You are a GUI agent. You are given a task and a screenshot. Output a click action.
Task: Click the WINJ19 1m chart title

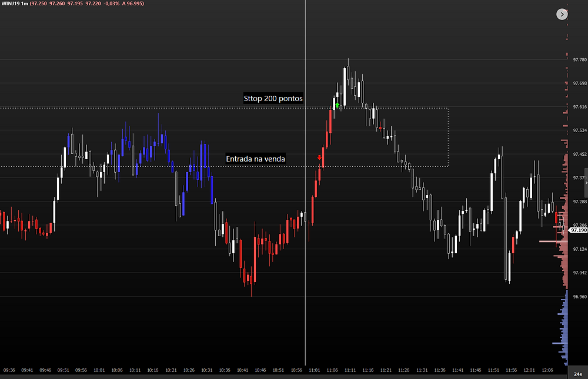pos(15,4)
